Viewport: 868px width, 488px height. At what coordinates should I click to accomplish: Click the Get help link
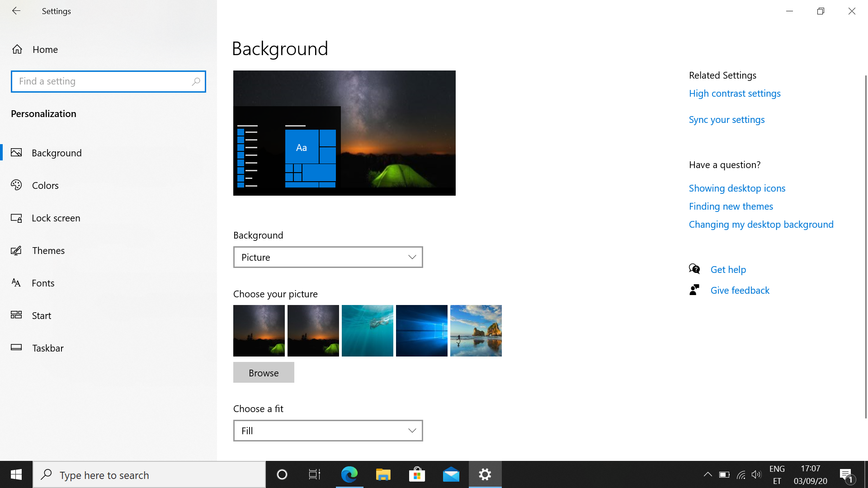coord(728,270)
